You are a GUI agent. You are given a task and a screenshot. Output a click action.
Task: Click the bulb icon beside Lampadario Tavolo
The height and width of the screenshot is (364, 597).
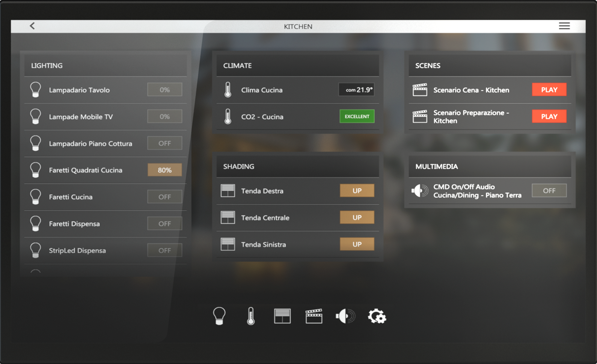click(36, 90)
